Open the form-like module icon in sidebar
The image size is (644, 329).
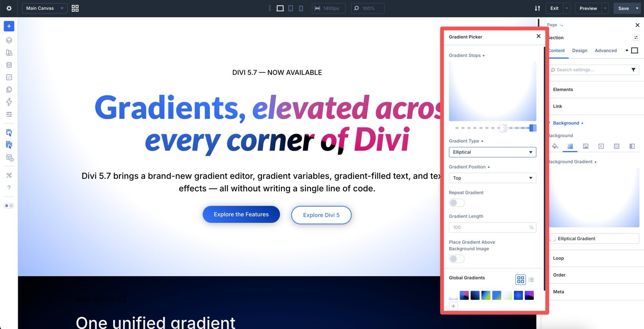coord(9,77)
